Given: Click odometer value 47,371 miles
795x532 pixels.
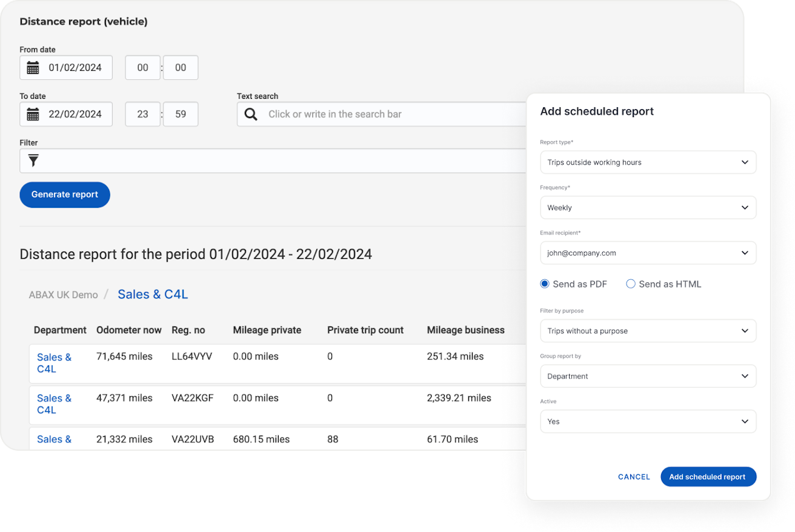Looking at the screenshot, I should click(124, 398).
